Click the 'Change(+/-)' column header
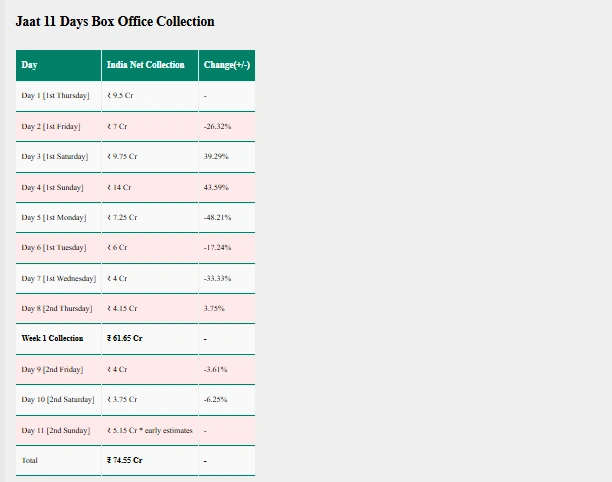This screenshot has width=612, height=482. pyautogui.click(x=227, y=65)
